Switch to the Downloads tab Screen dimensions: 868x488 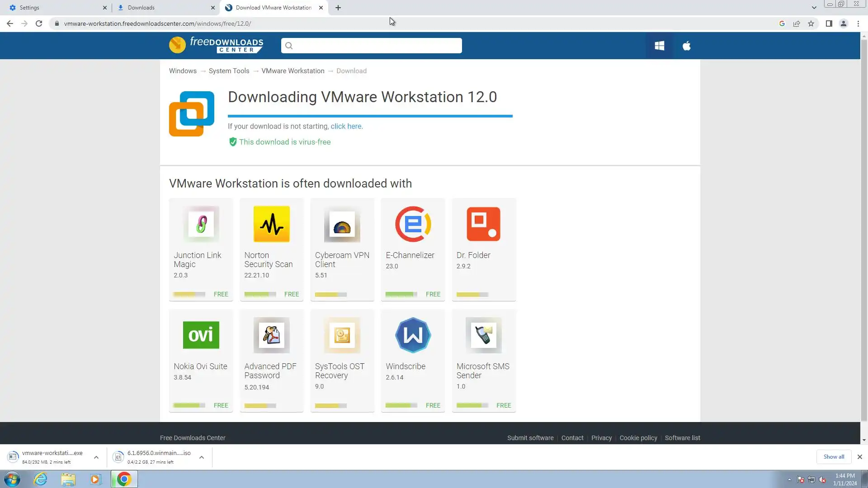(163, 8)
